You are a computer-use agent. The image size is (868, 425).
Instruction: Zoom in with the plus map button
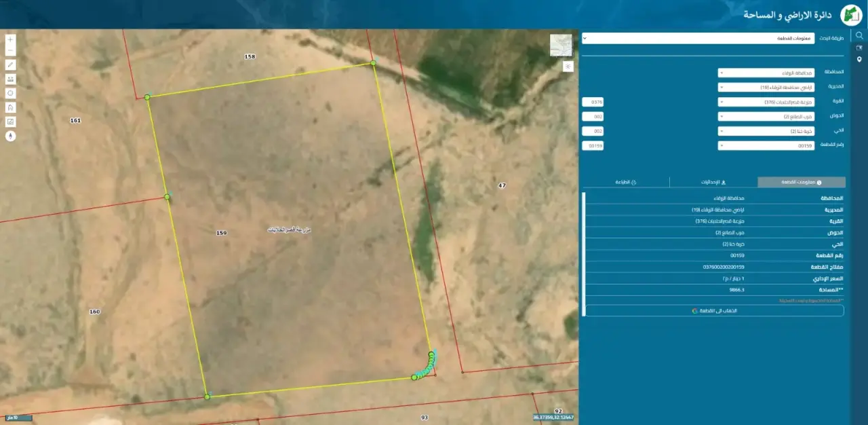coord(10,39)
